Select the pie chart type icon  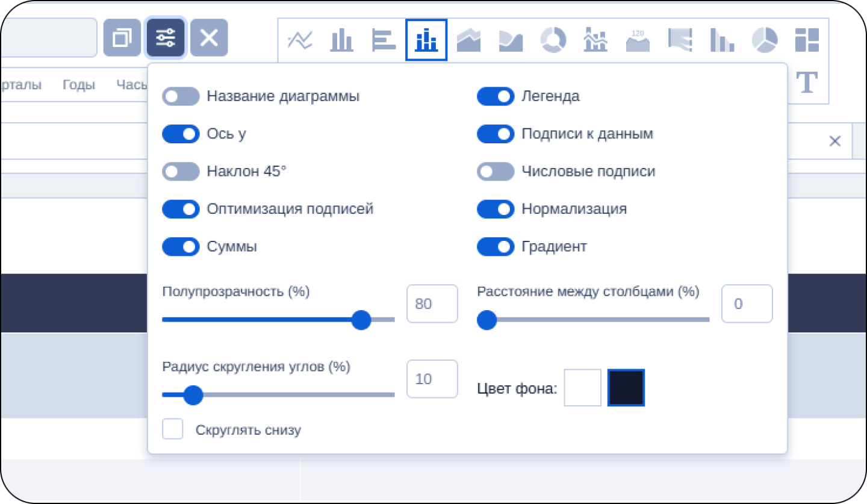click(x=764, y=40)
